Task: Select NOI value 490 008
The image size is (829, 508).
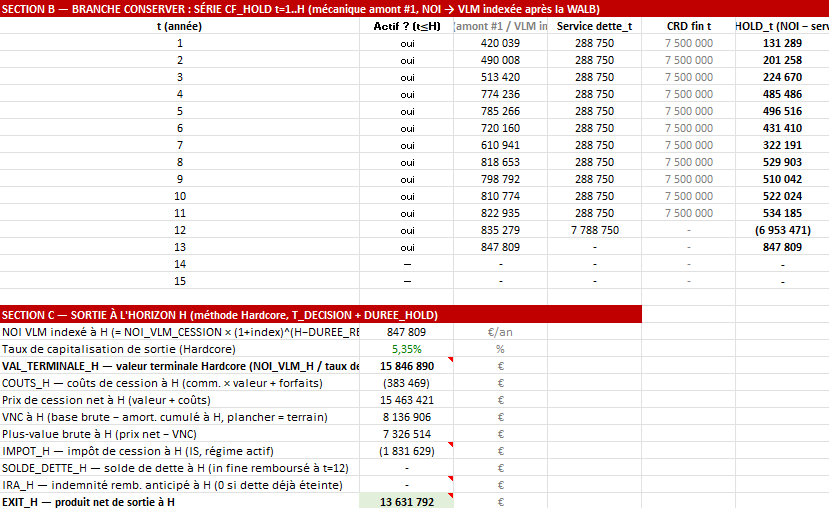Action: click(500, 60)
